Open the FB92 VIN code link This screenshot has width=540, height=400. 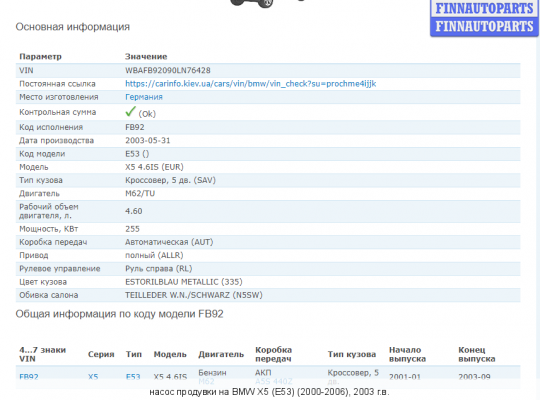point(29,377)
